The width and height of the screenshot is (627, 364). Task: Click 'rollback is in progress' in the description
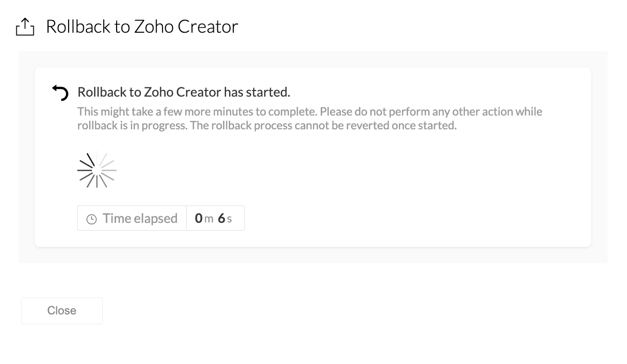[x=132, y=125]
